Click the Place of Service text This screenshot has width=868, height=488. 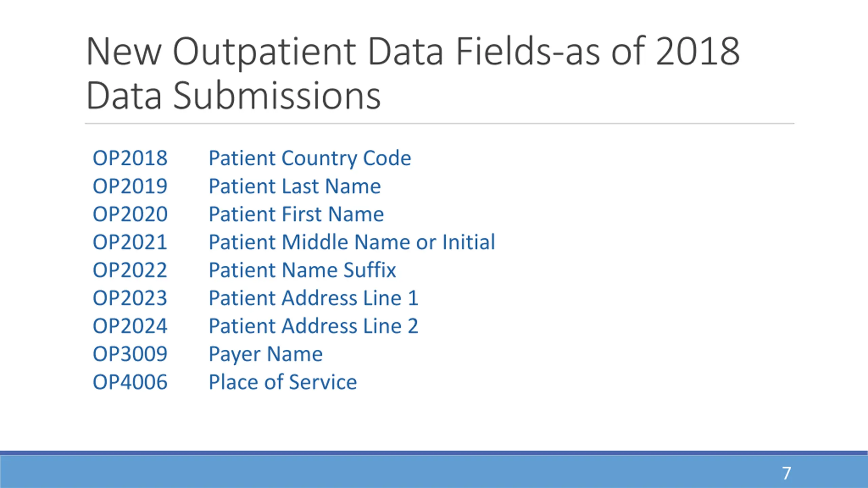point(283,382)
